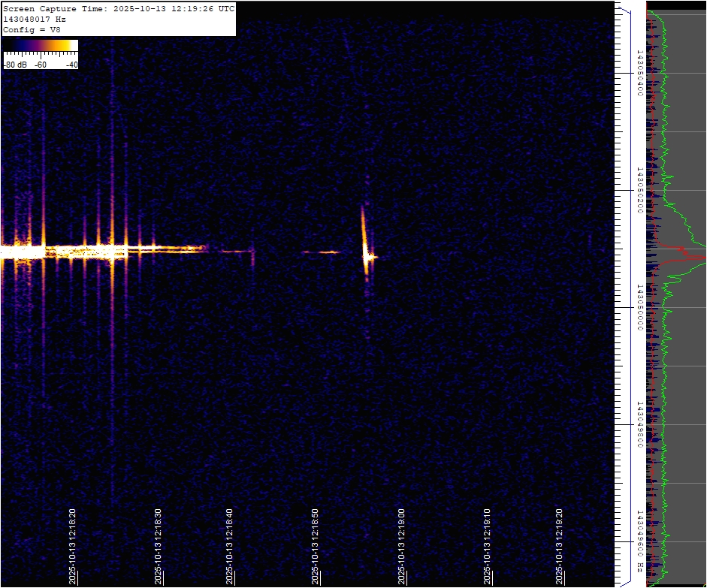This screenshot has height=588, width=707.
Task: Click the -40 dB scale label
Action: [x=71, y=65]
